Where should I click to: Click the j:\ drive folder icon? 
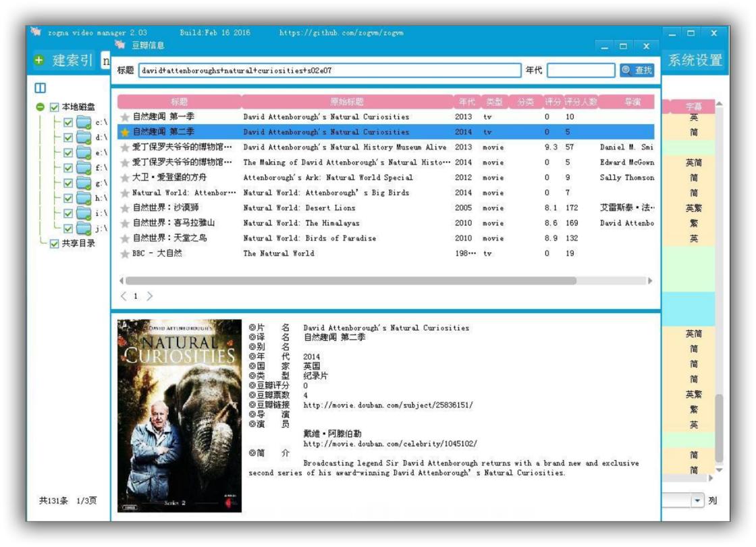pyautogui.click(x=84, y=229)
